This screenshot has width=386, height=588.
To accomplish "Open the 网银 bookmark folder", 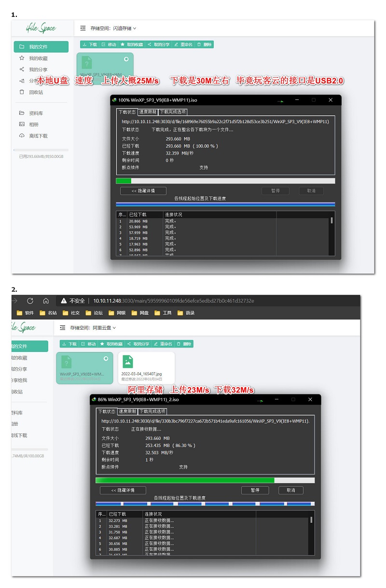I will [117, 313].
